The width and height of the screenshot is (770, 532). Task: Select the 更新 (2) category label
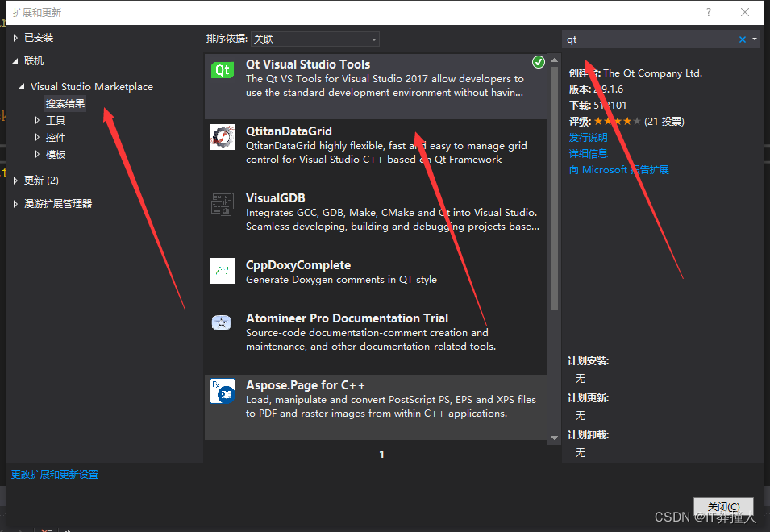pyautogui.click(x=41, y=180)
